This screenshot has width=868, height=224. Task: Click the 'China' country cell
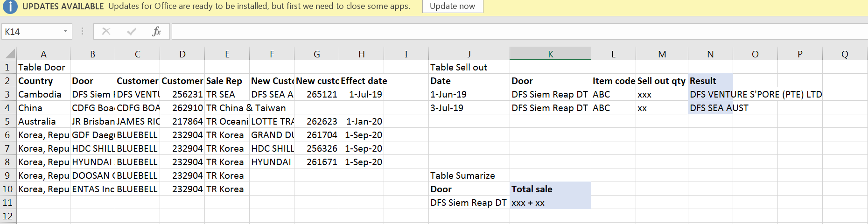(x=43, y=108)
